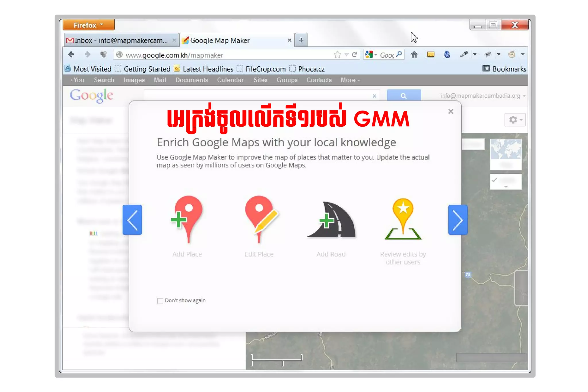This screenshot has height=392, width=588.
Task: Click +You in Google bar
Action: tap(77, 80)
